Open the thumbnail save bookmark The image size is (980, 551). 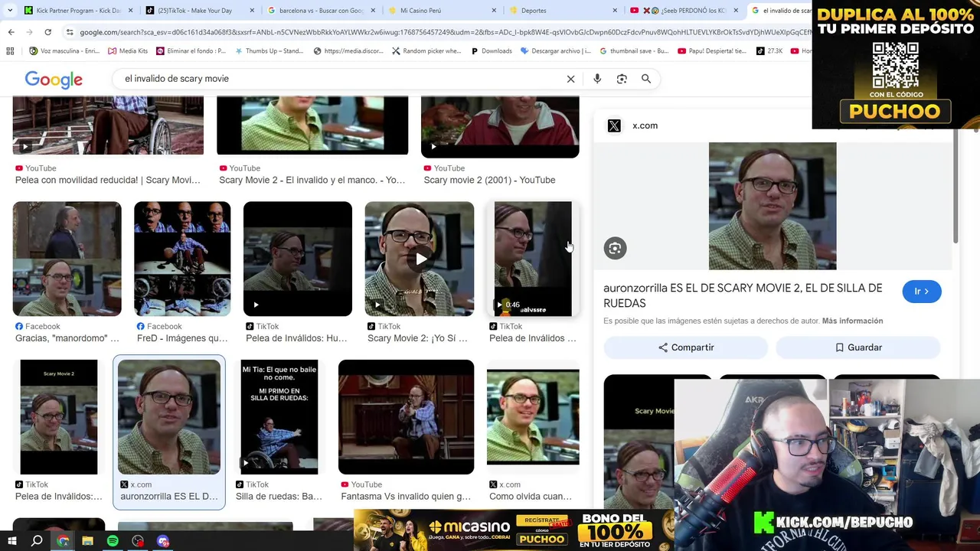pos(634,51)
